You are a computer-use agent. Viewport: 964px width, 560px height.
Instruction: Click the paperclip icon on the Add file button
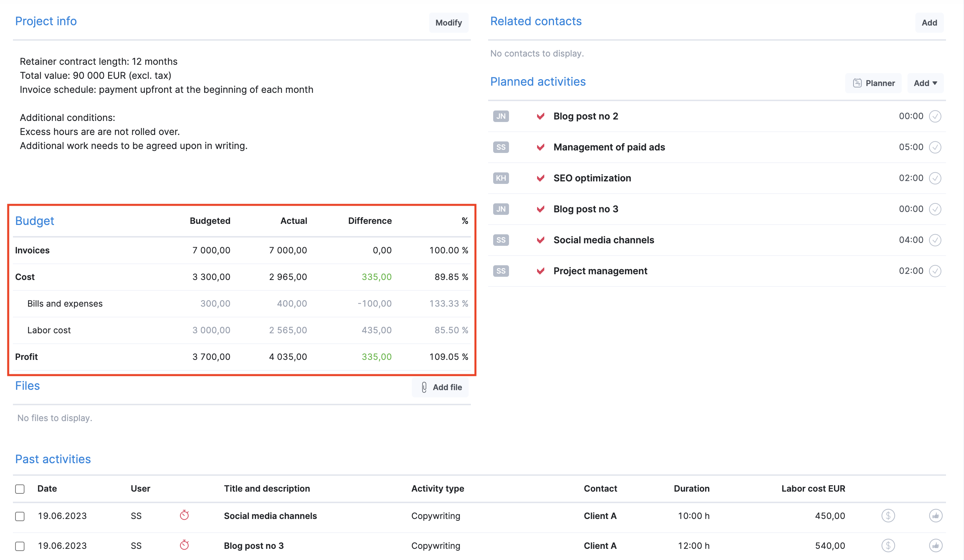pyautogui.click(x=424, y=388)
